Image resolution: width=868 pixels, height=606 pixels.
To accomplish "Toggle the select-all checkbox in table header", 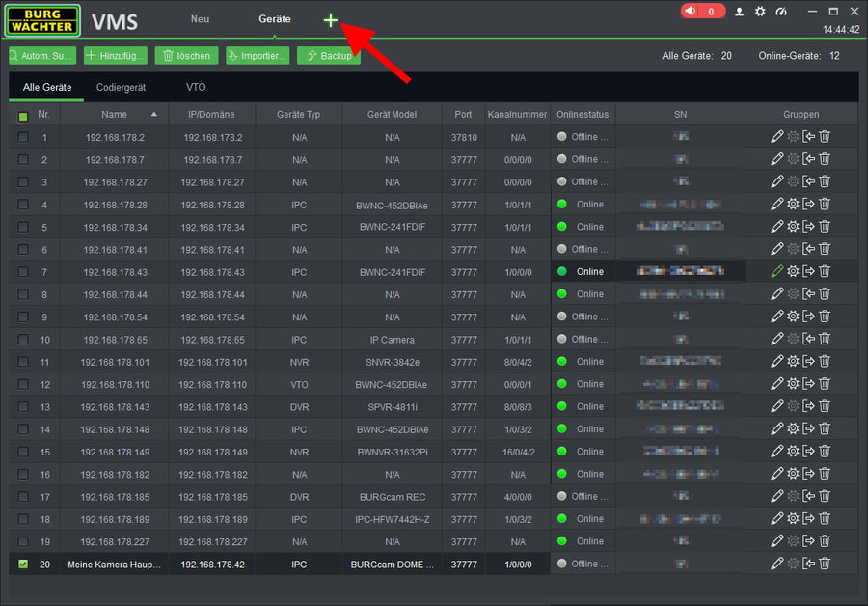I will [23, 116].
